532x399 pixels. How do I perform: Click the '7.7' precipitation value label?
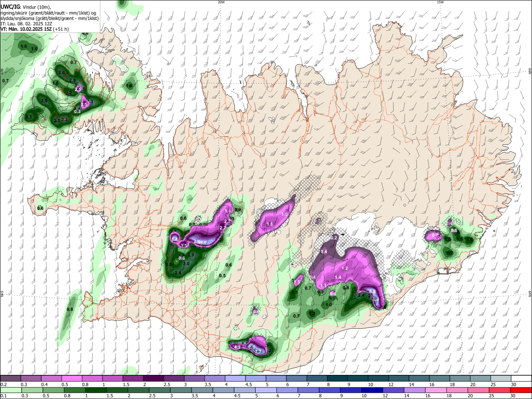[258, 352]
